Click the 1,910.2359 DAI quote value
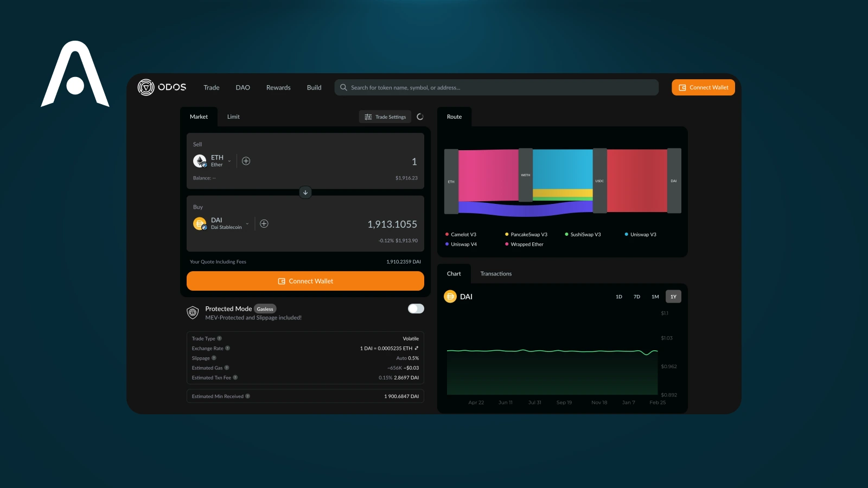The width and height of the screenshot is (868, 488). point(404,261)
